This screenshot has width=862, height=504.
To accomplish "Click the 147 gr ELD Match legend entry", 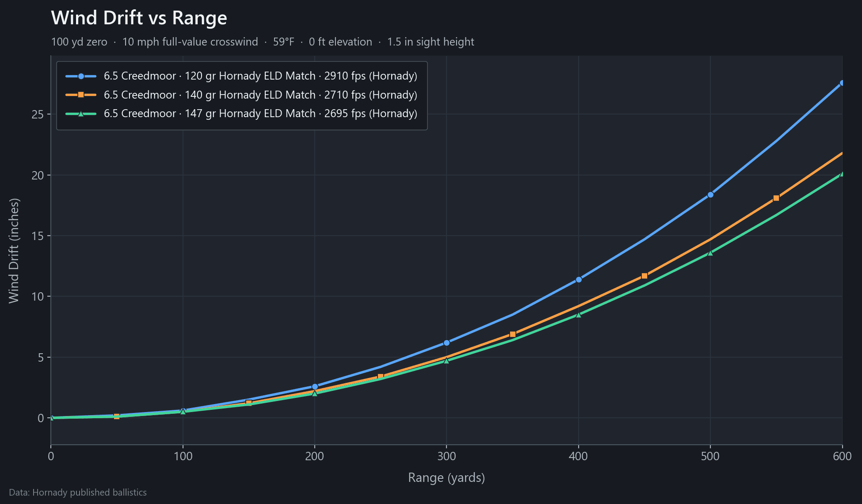I will [x=241, y=114].
